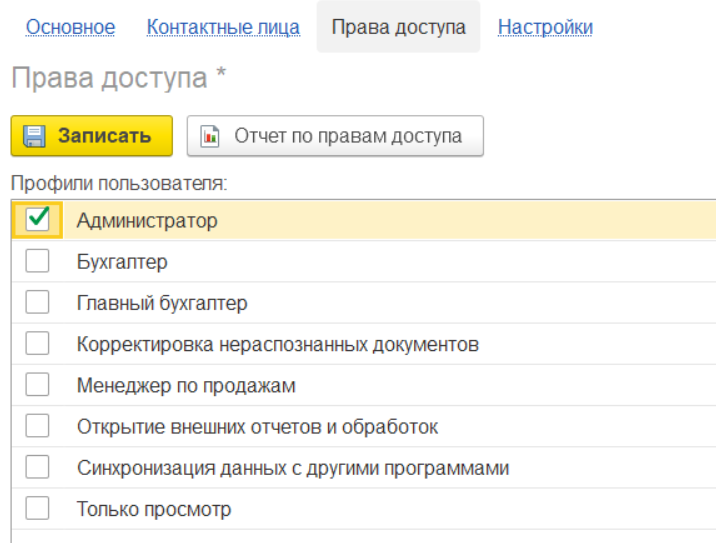Go to the Настройки tab
This screenshot has width=716, height=556.
(545, 27)
